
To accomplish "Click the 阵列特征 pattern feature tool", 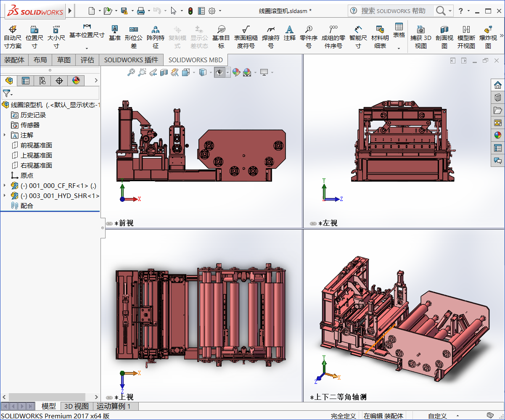I will pyautogui.click(x=156, y=37).
